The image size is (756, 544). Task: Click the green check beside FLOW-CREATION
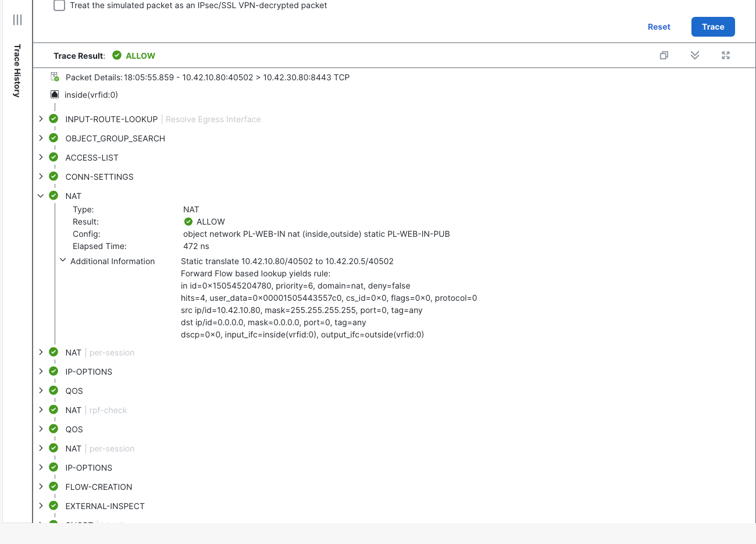pos(54,486)
